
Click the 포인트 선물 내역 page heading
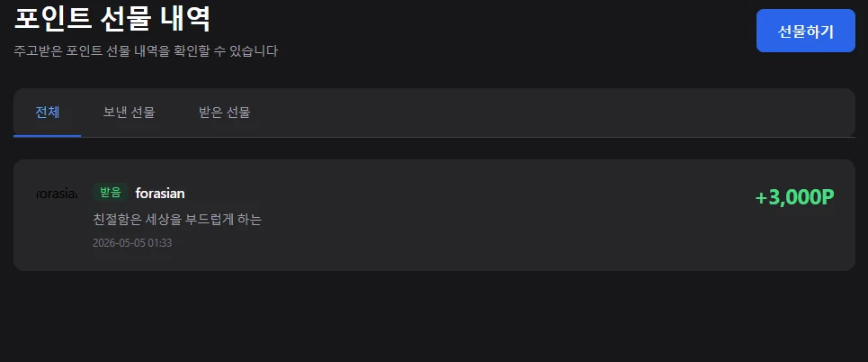point(112,20)
